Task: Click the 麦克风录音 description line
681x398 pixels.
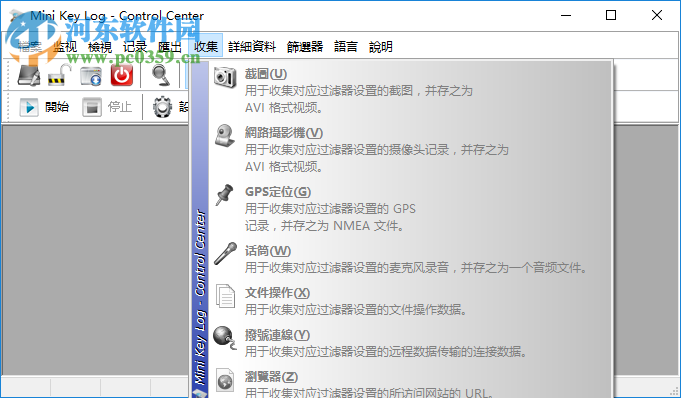Action: 416,268
